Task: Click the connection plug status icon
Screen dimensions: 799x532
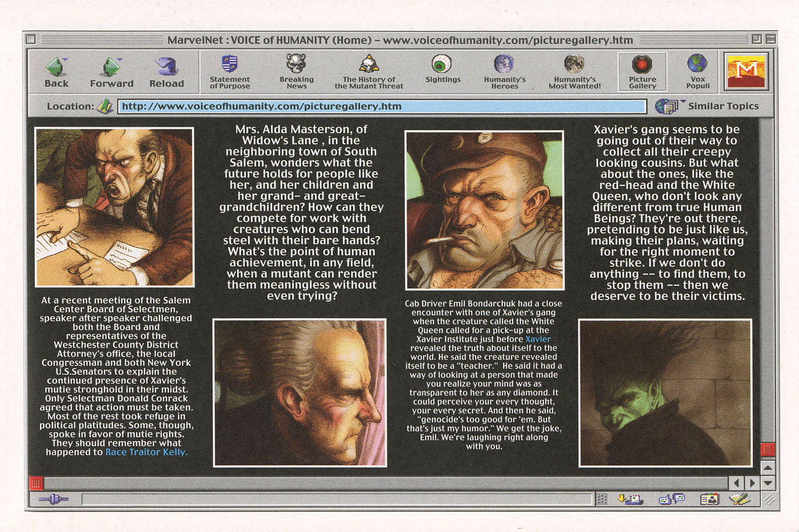Action: pos(53,499)
